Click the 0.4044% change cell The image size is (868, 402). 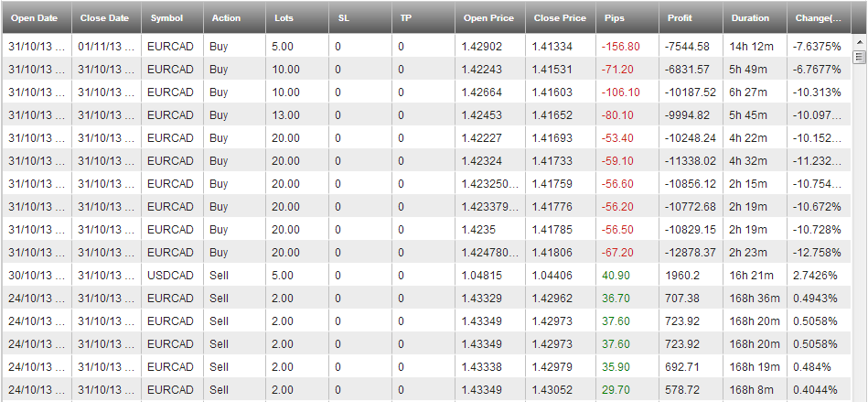[815, 389]
